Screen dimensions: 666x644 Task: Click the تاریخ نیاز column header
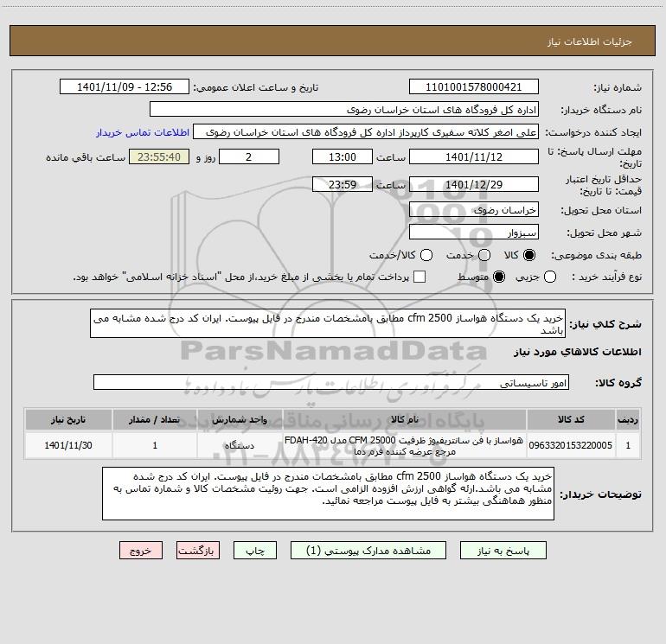(x=68, y=420)
